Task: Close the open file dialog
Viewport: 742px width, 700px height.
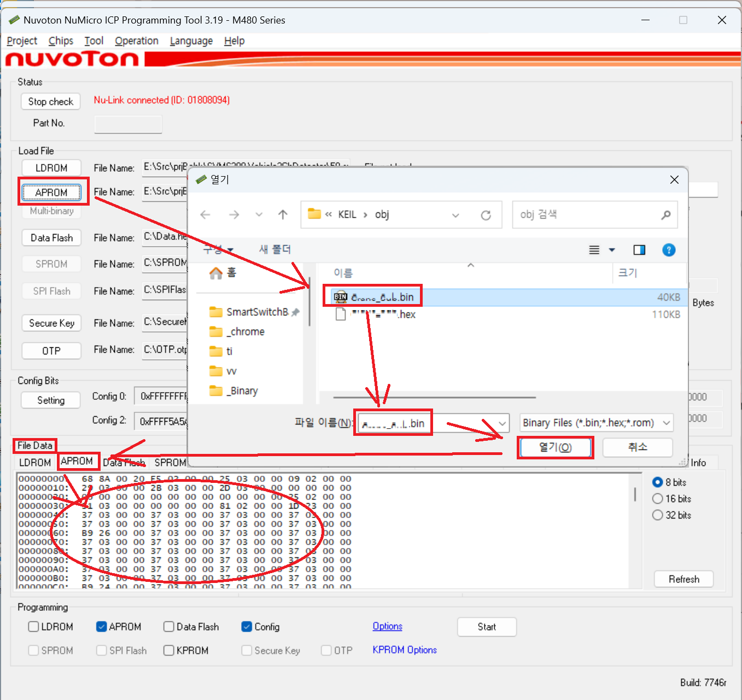Action: click(674, 180)
